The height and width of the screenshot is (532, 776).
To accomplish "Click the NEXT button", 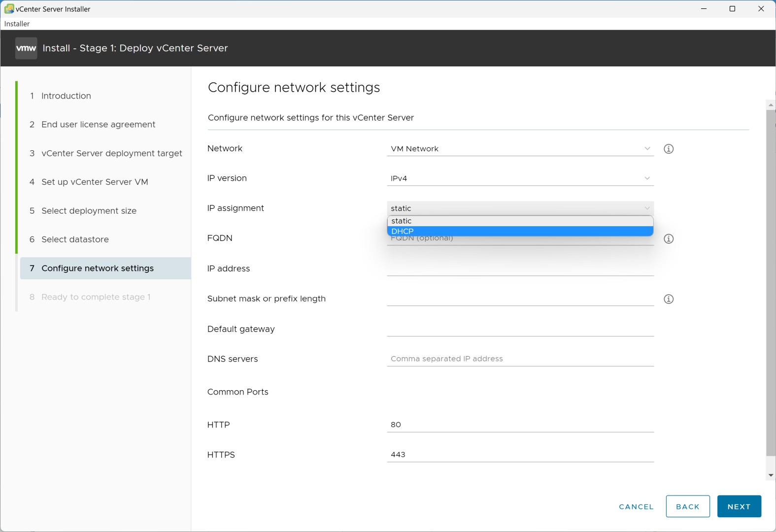I will point(739,506).
